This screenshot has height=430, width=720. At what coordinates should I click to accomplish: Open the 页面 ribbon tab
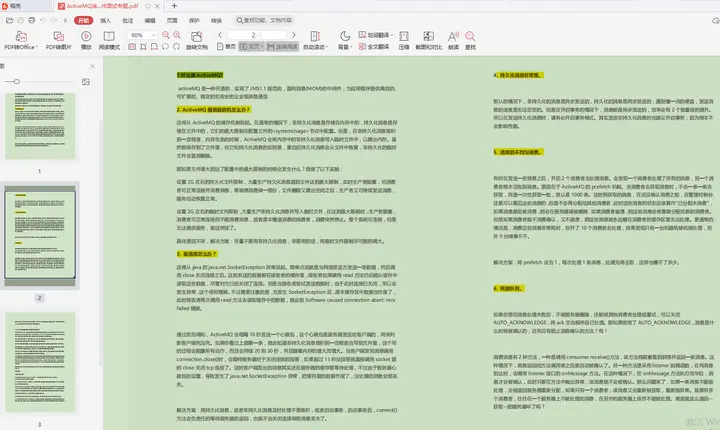click(172, 20)
